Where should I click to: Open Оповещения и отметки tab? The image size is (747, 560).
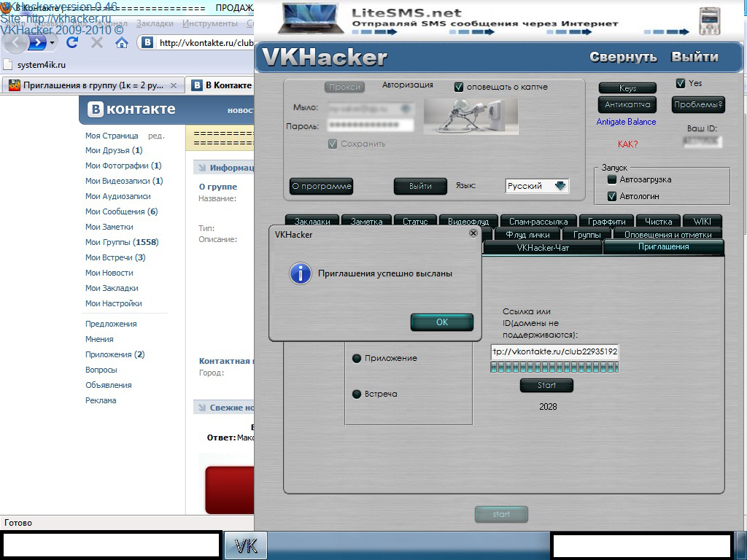coord(668,234)
